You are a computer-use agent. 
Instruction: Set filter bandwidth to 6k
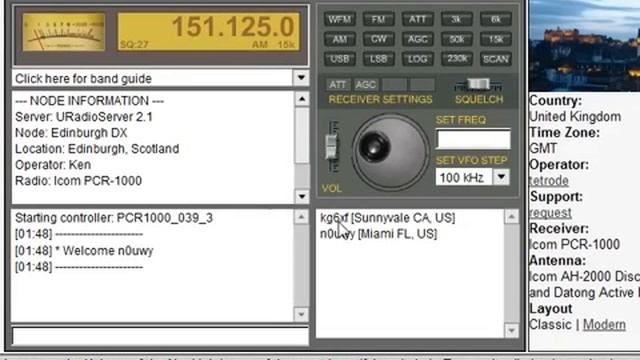click(x=496, y=19)
